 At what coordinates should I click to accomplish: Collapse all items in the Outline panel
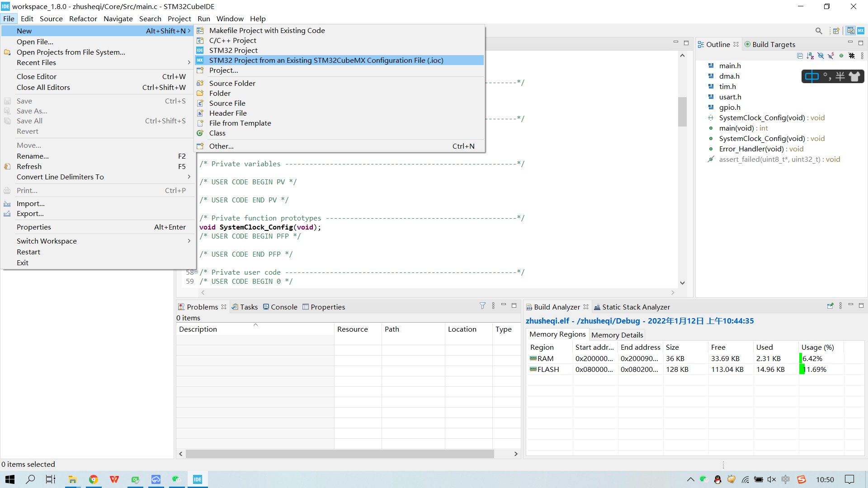[x=800, y=56]
